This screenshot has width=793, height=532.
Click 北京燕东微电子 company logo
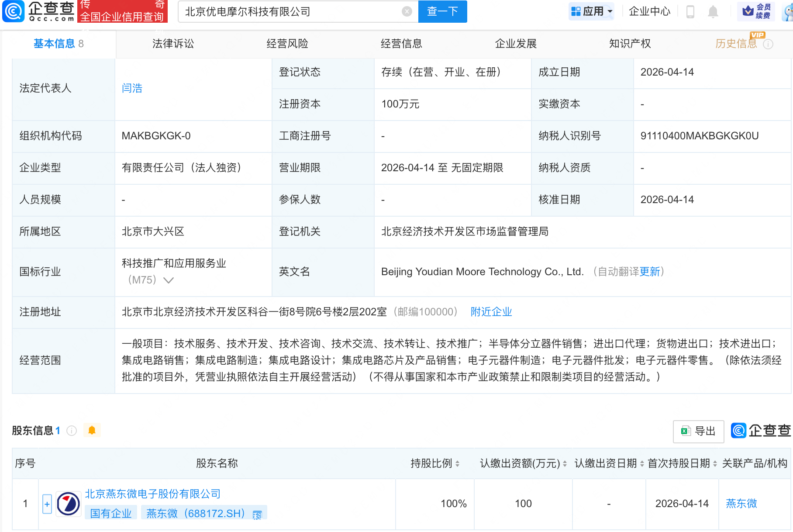pyautogui.click(x=69, y=504)
